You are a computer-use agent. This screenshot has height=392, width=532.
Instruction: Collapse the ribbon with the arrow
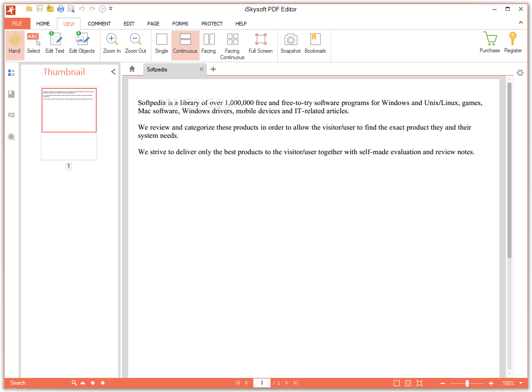tap(521, 22)
